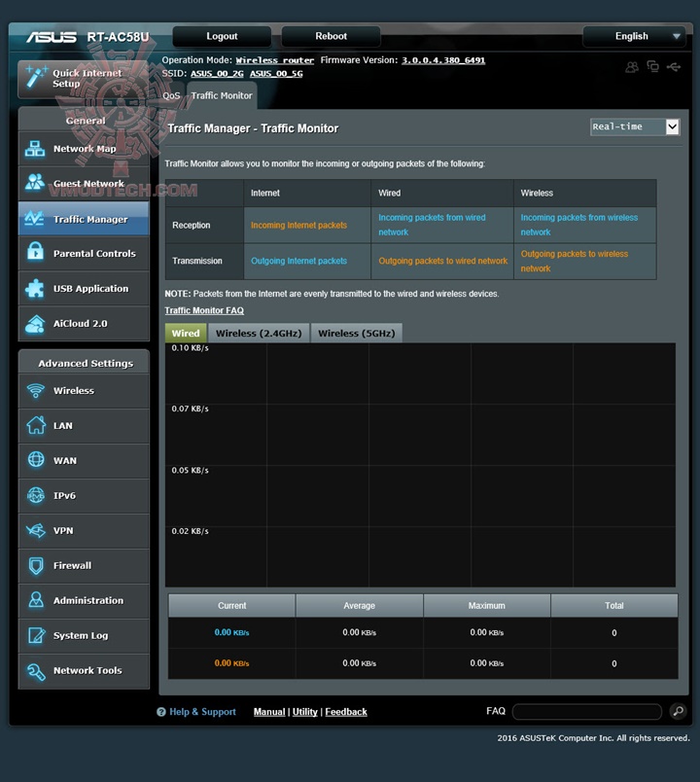This screenshot has height=782, width=700.
Task: Click the ASUS logo
Action: (x=52, y=37)
